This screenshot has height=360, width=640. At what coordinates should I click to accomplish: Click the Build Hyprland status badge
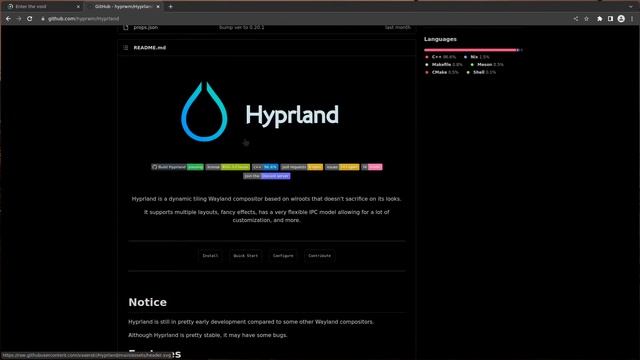click(177, 167)
